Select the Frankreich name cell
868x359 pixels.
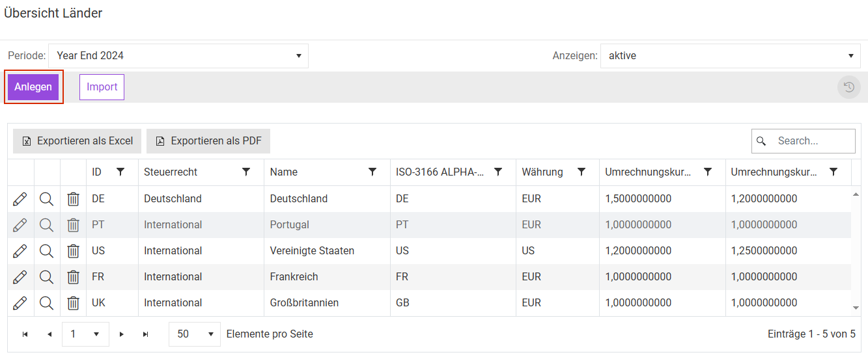tap(328, 277)
